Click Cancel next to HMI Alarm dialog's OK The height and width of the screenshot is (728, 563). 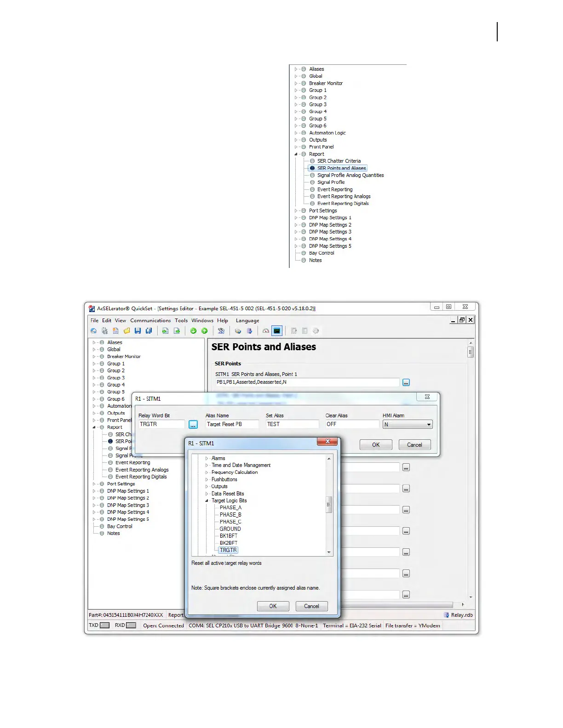(414, 445)
